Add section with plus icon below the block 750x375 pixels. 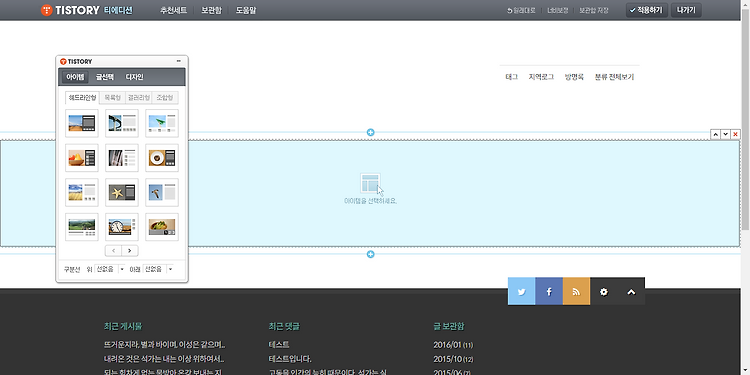pos(370,254)
